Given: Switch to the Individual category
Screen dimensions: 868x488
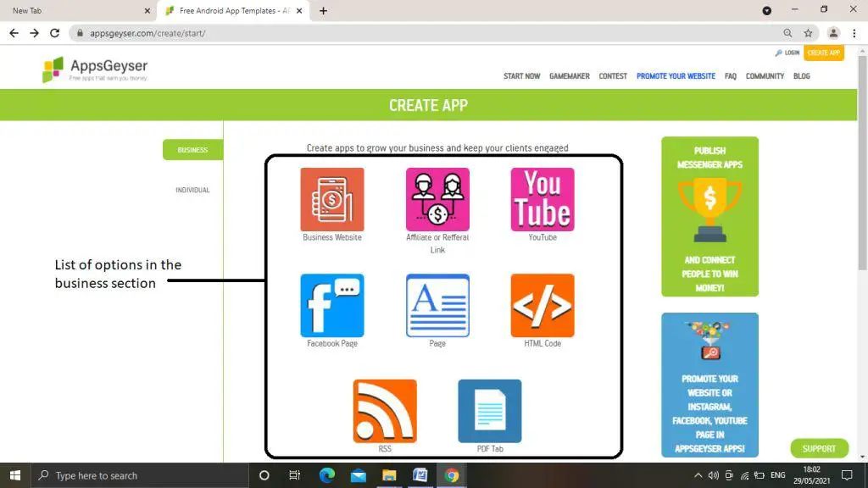Looking at the screenshot, I should 192,190.
